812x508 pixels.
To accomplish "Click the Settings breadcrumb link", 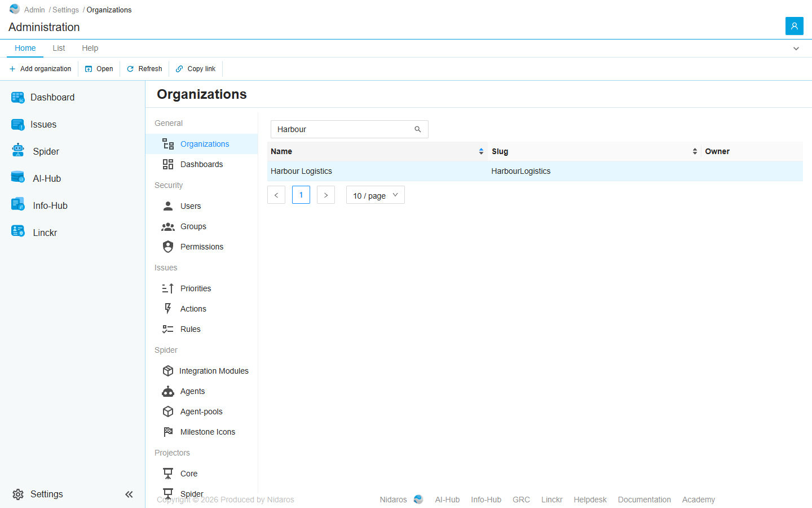I will pos(65,10).
